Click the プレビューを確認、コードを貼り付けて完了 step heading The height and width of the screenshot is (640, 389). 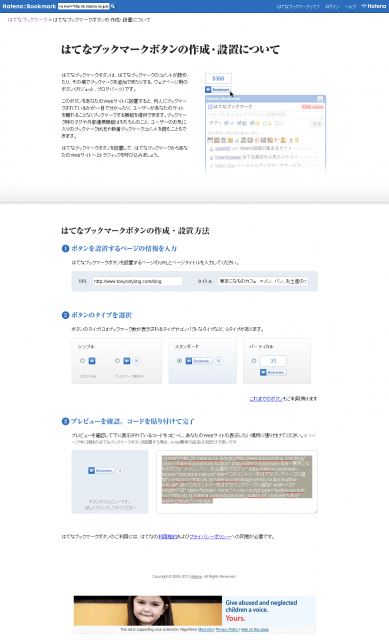[133, 421]
